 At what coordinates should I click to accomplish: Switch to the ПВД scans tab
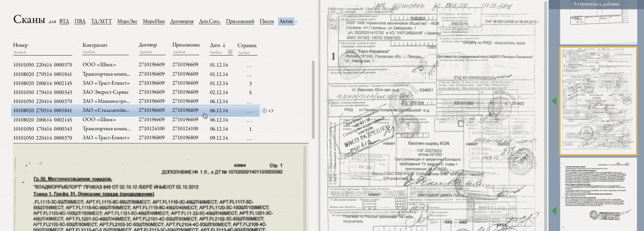(80, 21)
